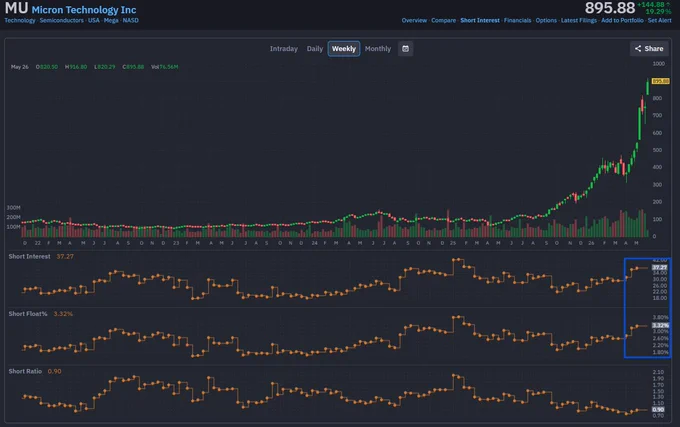Viewport: 680px width, 427px height.
Task: Click the Short Ratio 0.90 label
Action: tap(35, 372)
